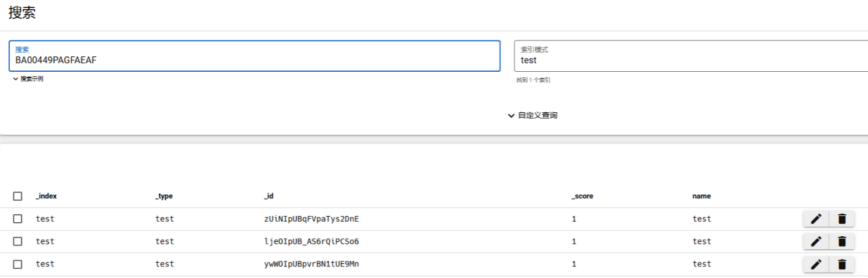
Task: Select checkbox for row zUiNIpUBqFVpaTys2DnE
Action: click(x=18, y=219)
